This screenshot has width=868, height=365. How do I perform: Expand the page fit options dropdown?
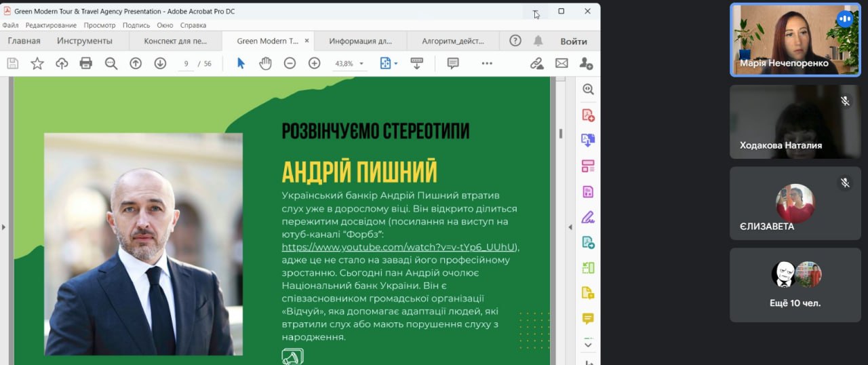(389, 63)
